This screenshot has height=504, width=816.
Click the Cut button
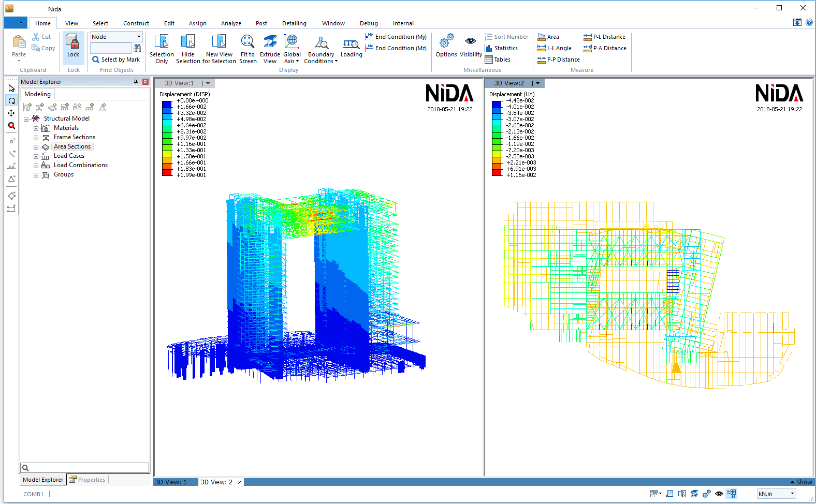pyautogui.click(x=41, y=37)
